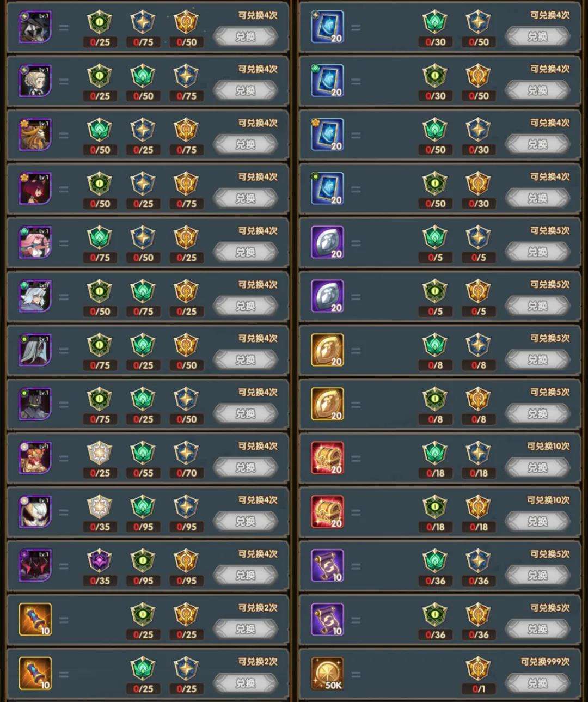
Task: Open the lion-maned hero portrait
Action: point(35,135)
